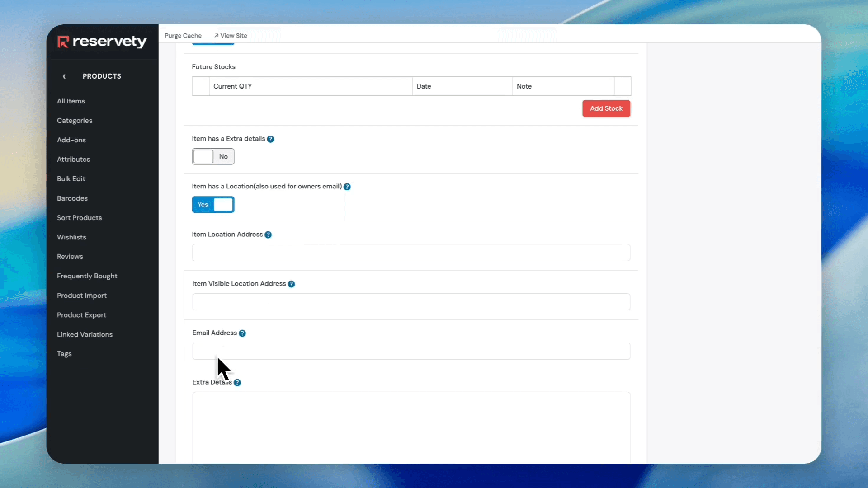Toggle the Extra details switch set to No
This screenshot has height=488, width=868.
coord(213,157)
